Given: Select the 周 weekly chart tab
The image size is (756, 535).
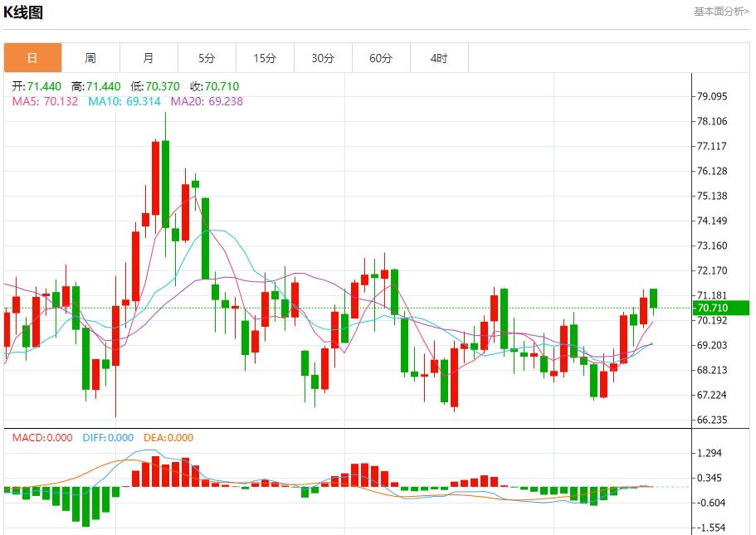Looking at the screenshot, I should pos(90,58).
